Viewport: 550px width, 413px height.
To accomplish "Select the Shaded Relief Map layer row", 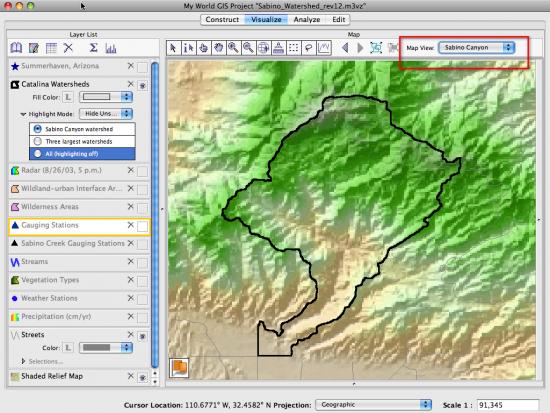I will [79, 376].
